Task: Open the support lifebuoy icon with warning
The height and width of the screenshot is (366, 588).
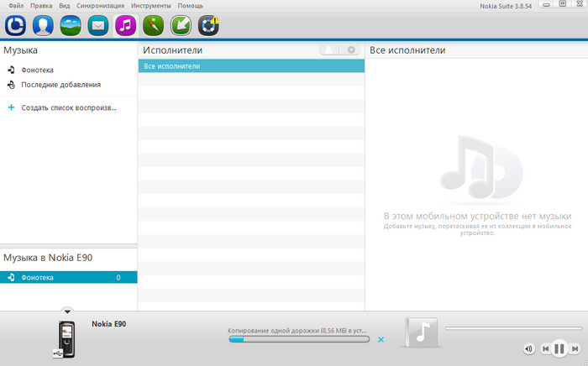Action: coord(208,25)
